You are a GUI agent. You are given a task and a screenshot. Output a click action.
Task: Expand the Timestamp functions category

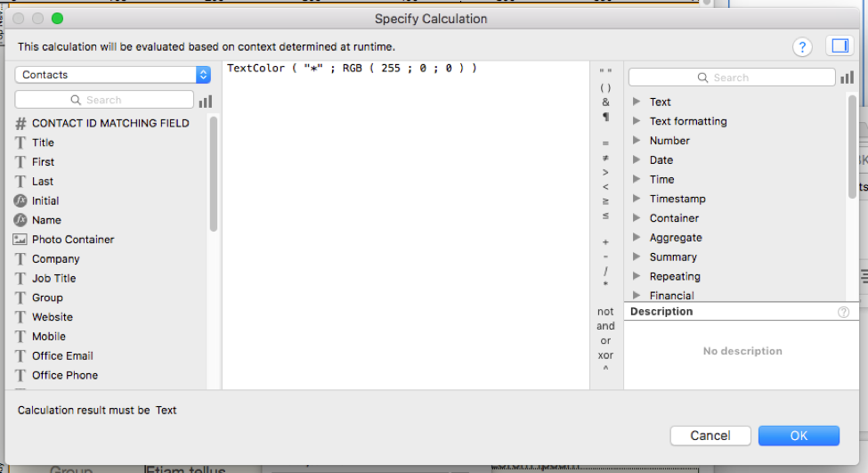pyautogui.click(x=637, y=199)
